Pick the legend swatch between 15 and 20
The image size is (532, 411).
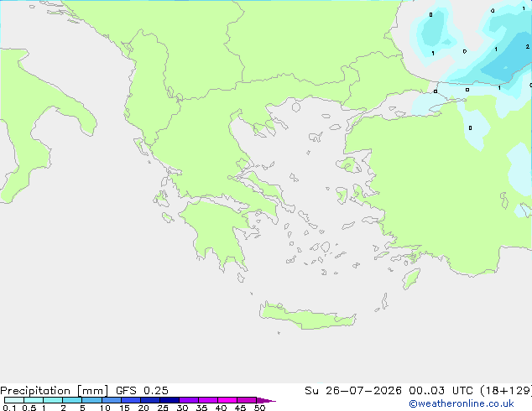point(130,400)
